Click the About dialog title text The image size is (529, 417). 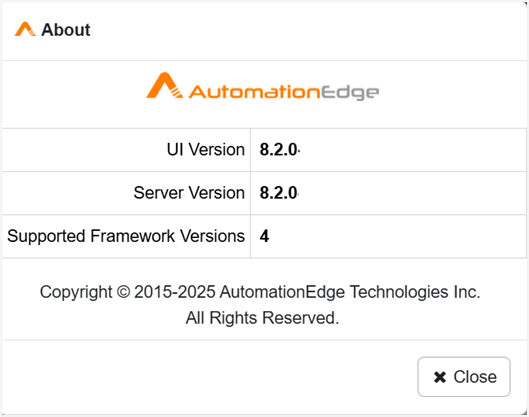(x=66, y=30)
